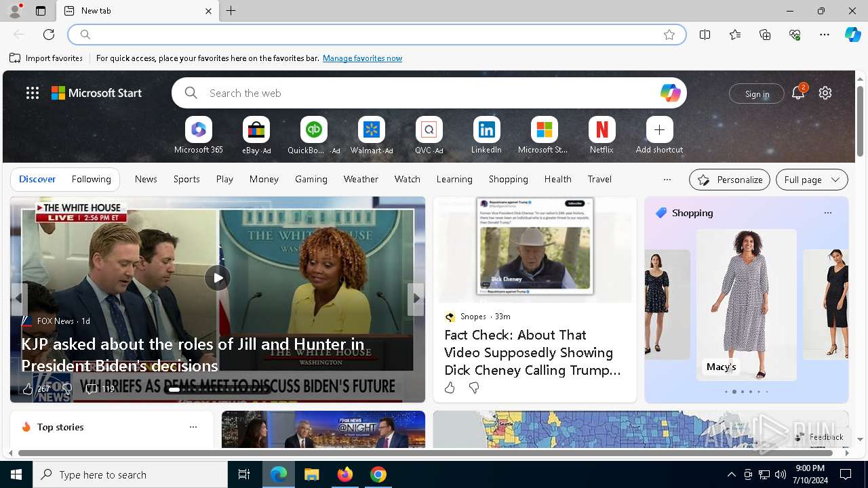Go to the previous carousel story
This screenshot has width=868, height=488.
[x=19, y=298]
